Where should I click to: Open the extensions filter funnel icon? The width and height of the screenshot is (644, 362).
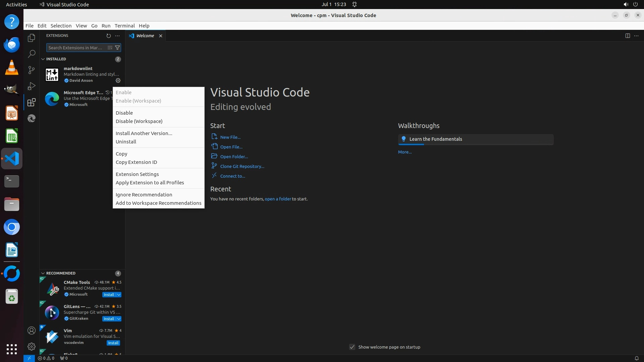pos(117,48)
